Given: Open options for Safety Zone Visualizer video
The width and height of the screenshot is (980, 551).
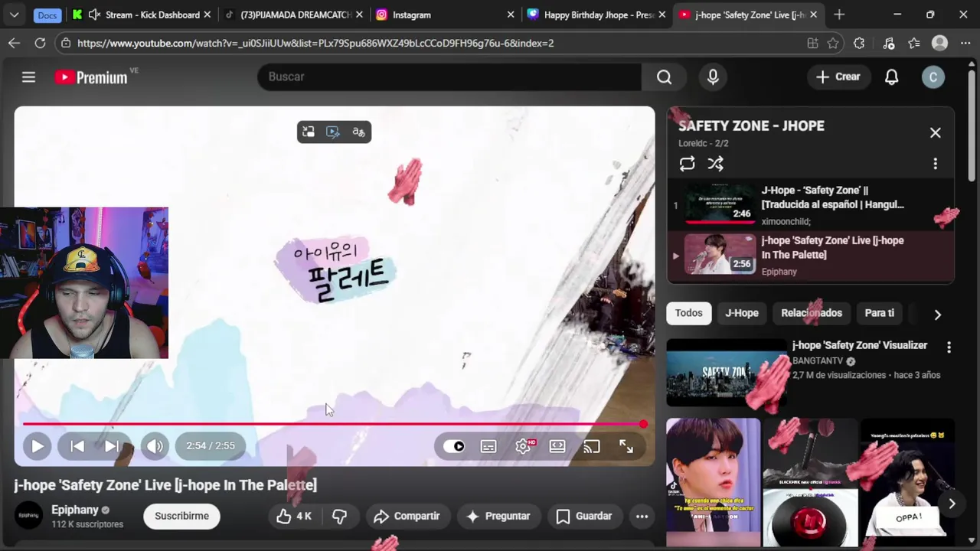Looking at the screenshot, I should coord(949,347).
